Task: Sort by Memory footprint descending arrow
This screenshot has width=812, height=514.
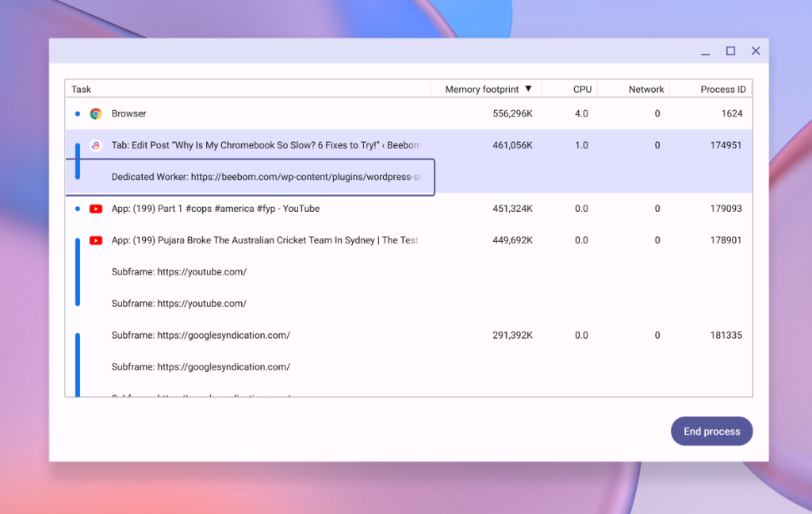Action: 528,89
